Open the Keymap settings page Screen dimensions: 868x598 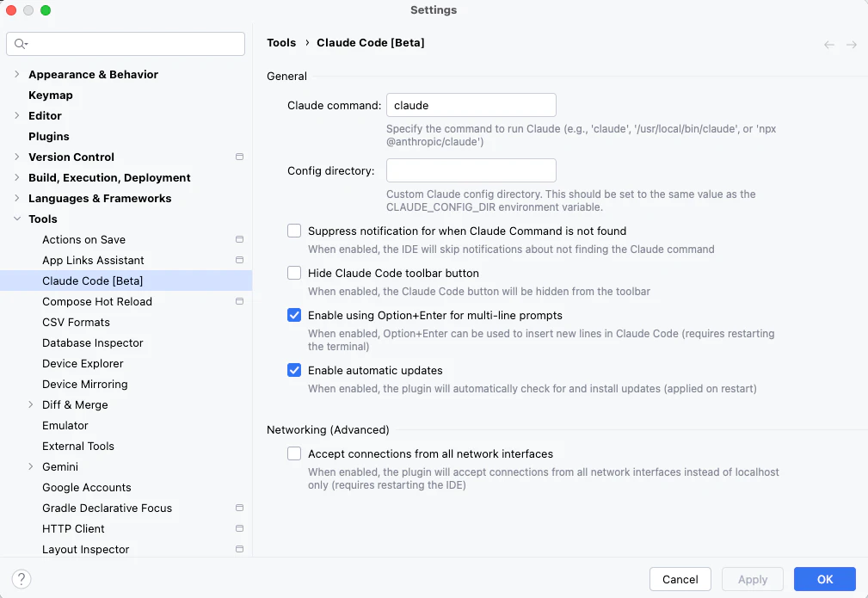coord(51,96)
